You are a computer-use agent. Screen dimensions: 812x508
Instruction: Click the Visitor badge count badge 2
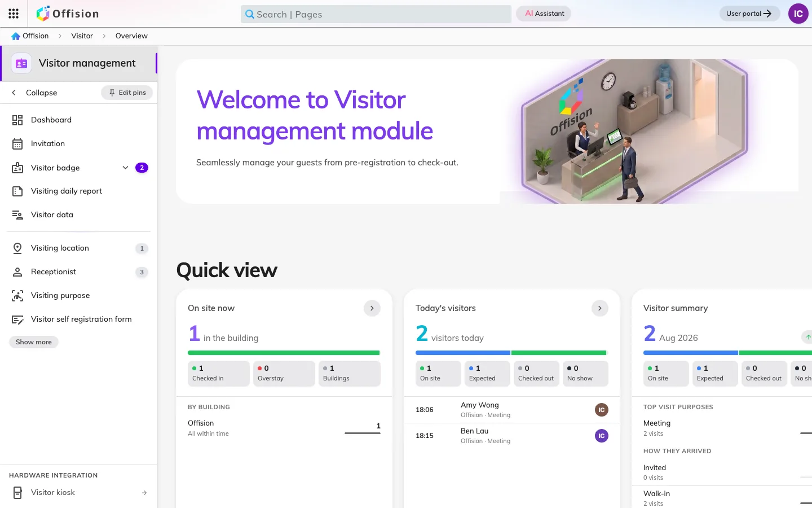[x=142, y=168]
